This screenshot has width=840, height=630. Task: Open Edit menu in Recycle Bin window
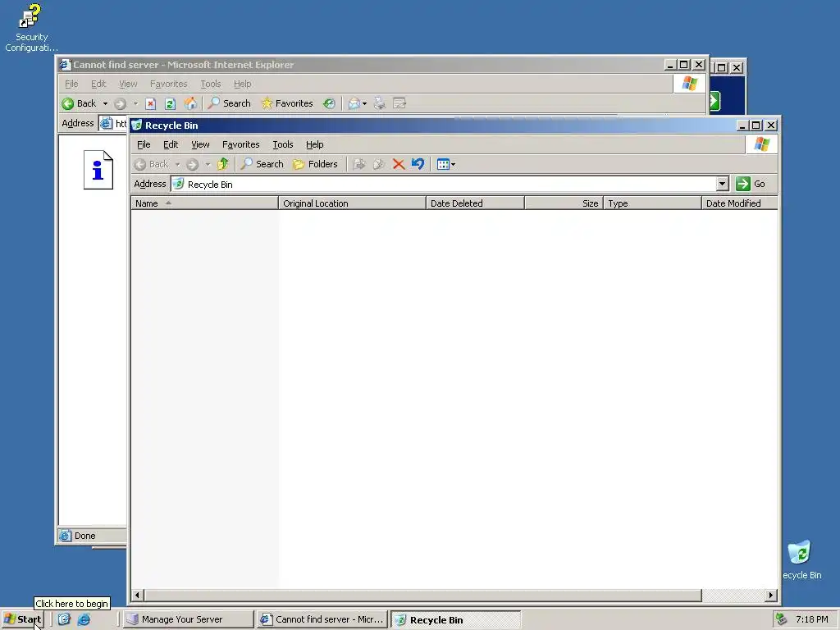tap(171, 144)
